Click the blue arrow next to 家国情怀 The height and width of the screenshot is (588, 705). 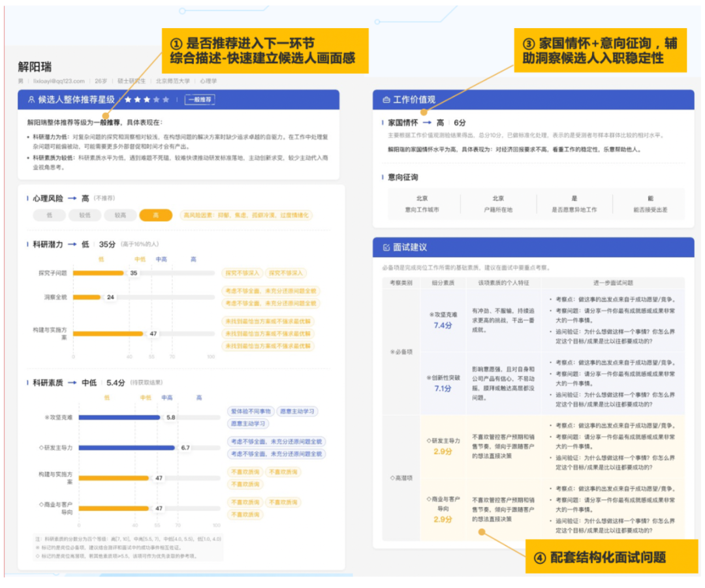click(x=427, y=123)
